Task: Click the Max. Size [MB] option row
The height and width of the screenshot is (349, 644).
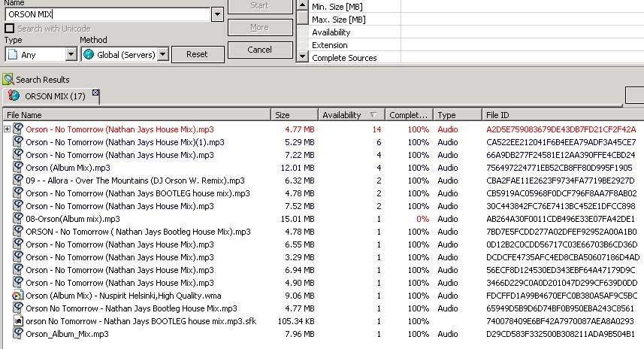Action: pos(476,20)
